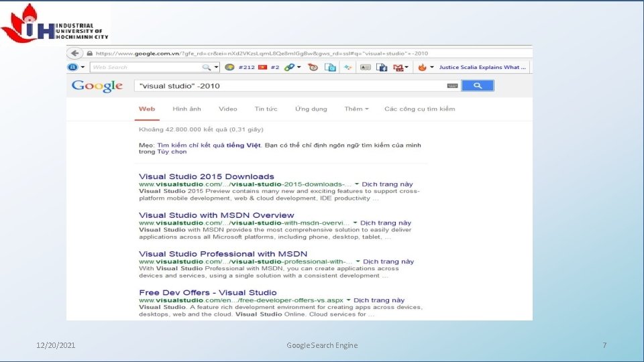This screenshot has width=644, height=362.
Task: Click the Wayback clock icon in the toolbar
Action: pyautogui.click(x=313, y=67)
